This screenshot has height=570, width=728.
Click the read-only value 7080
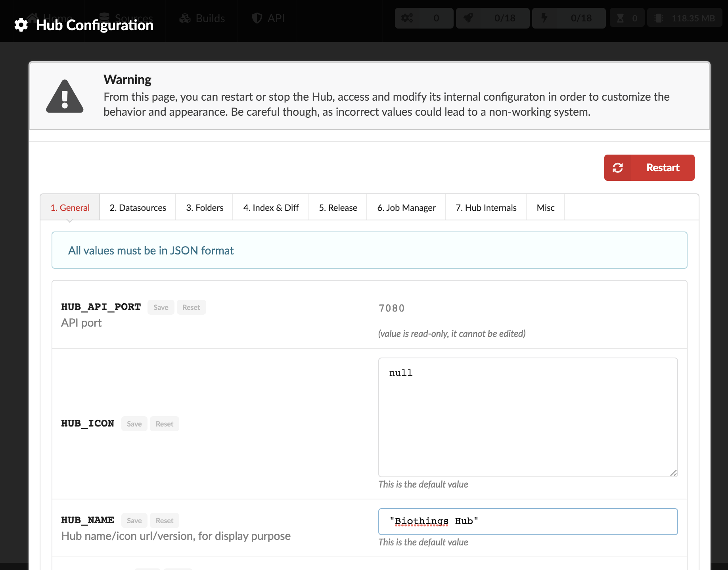click(x=391, y=308)
